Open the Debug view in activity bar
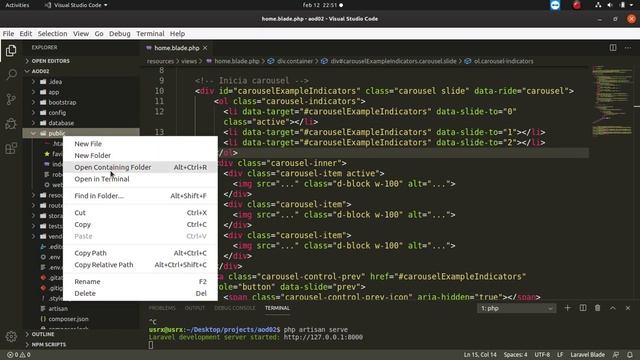Image resolution: width=640 pixels, height=360 pixels. [x=11, y=124]
